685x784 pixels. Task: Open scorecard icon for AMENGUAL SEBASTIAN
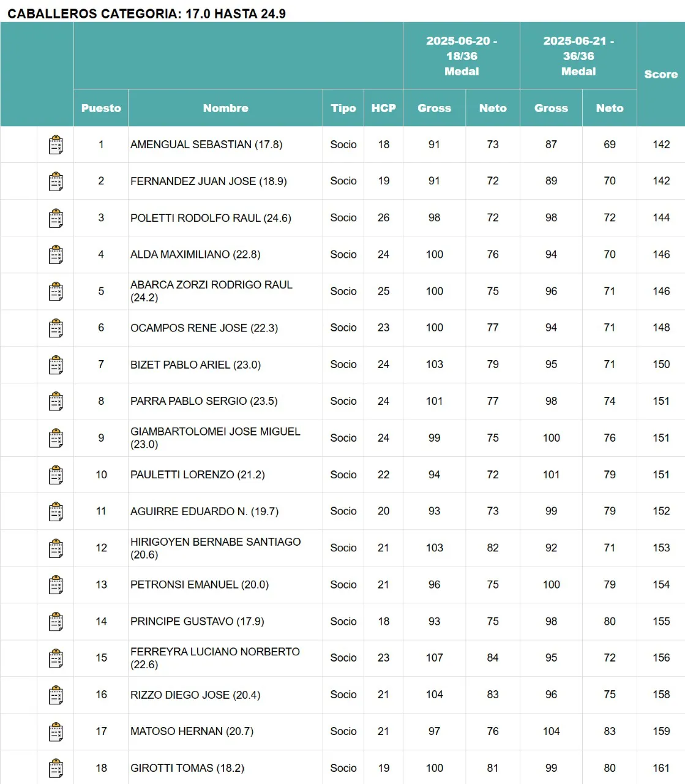click(56, 145)
